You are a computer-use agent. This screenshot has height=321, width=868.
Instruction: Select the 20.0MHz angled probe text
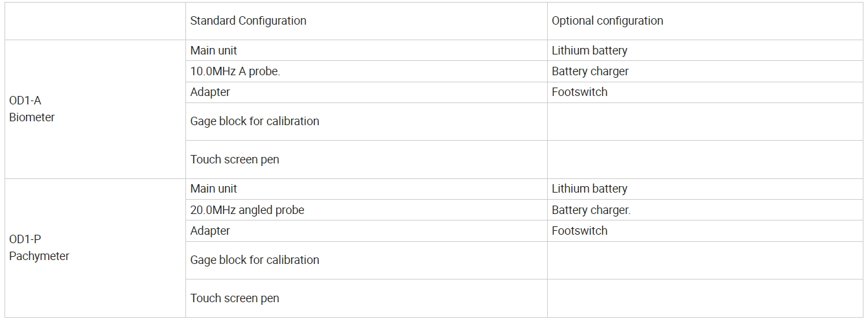point(247,210)
